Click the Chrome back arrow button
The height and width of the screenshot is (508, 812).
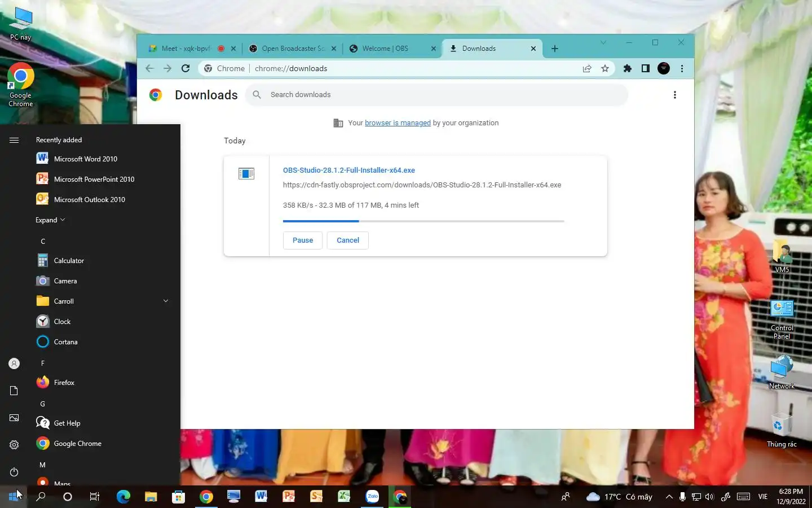point(149,68)
